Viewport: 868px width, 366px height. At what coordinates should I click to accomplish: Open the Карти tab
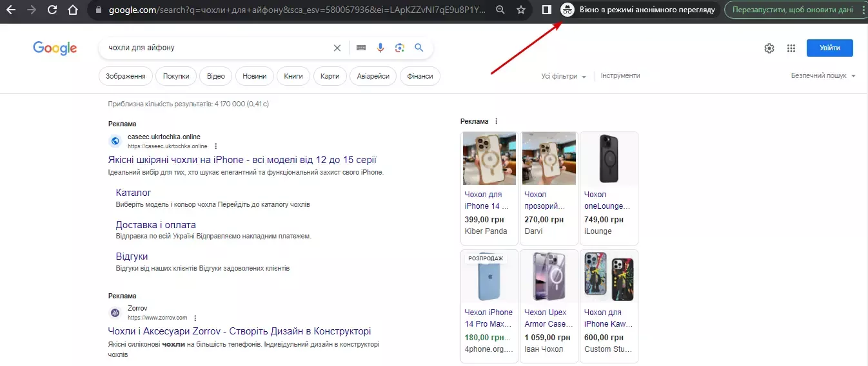click(330, 76)
